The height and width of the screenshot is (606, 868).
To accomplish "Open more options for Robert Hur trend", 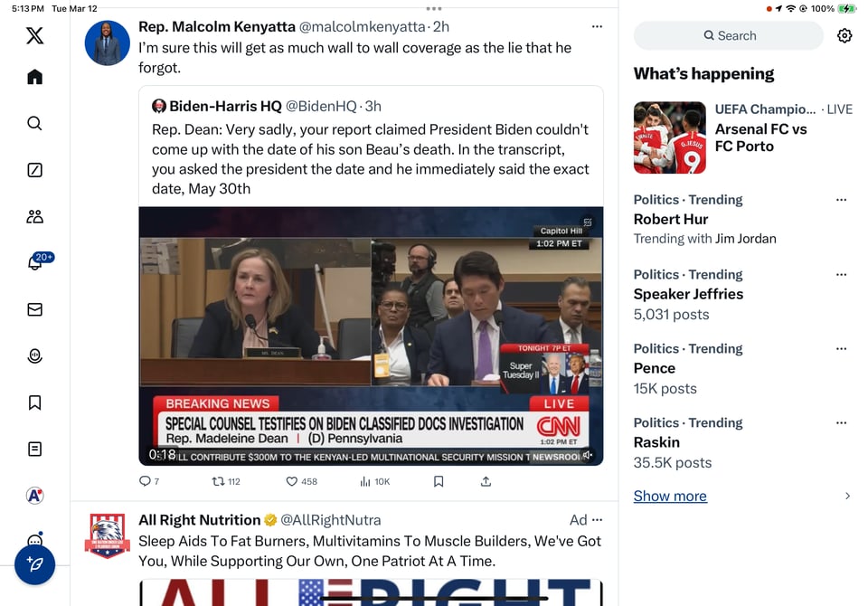I will (x=842, y=200).
